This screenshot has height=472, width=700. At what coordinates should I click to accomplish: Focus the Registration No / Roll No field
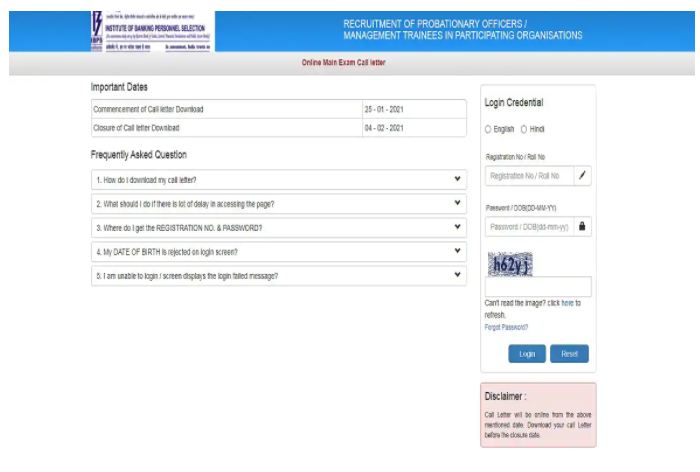point(530,176)
